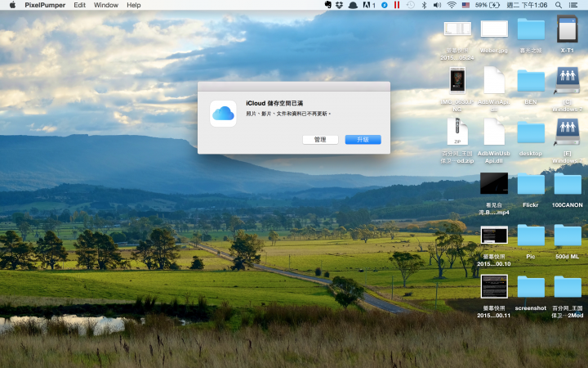Open Spotlight search magnifier icon
The image size is (588, 368).
coord(559,5)
